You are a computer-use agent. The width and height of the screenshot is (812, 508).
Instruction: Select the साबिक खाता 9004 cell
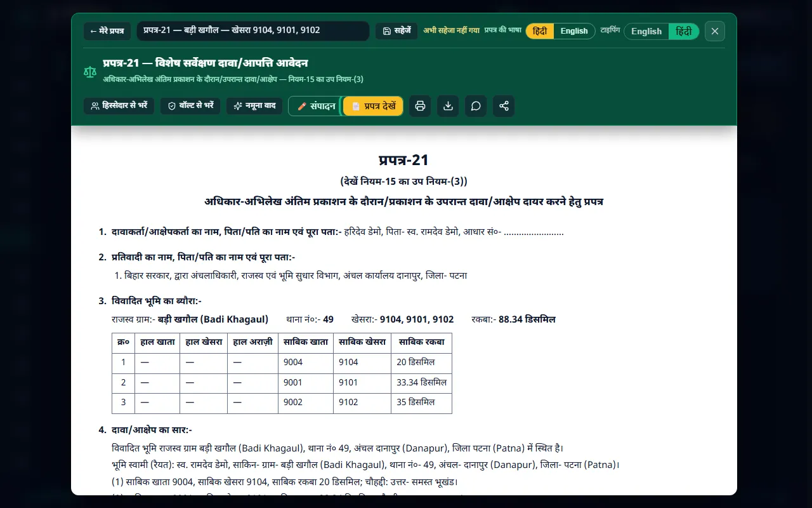pyautogui.click(x=306, y=363)
